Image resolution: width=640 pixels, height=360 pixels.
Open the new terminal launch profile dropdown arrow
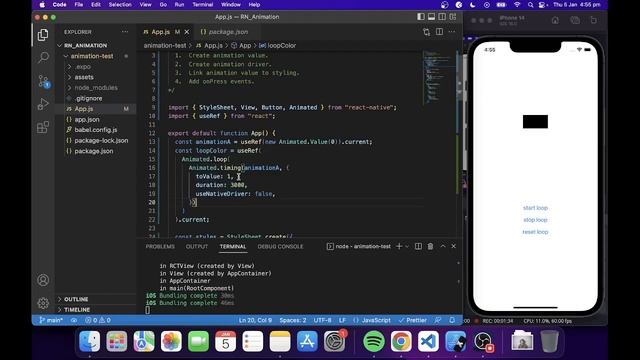tap(407, 246)
